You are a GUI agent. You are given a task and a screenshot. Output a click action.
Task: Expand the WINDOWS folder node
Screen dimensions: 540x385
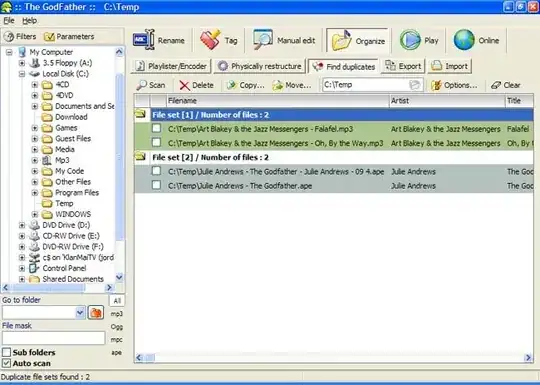click(x=34, y=214)
